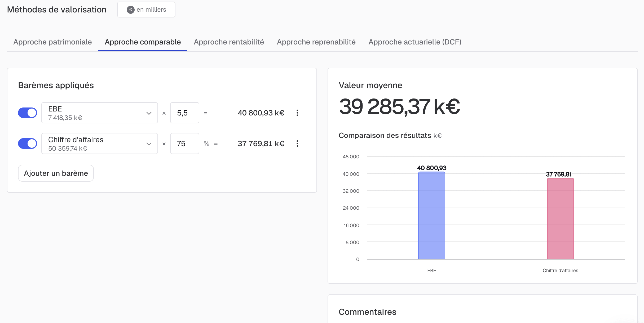Expand the EBE metric dropdown
The width and height of the screenshot is (644, 323).
[100, 113]
